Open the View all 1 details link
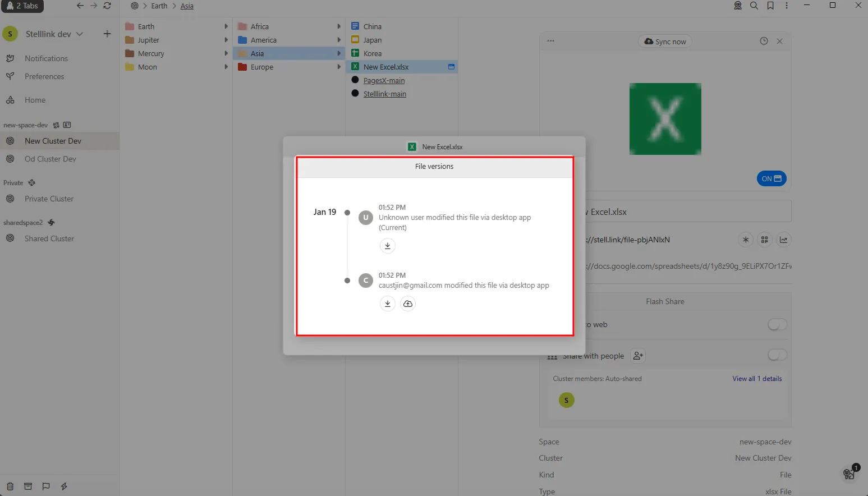 coord(756,379)
